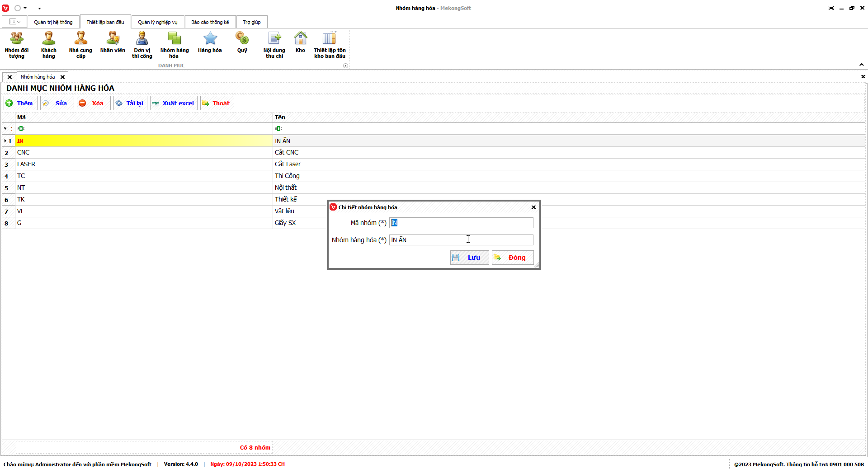The width and height of the screenshot is (868, 469).
Task: Open Khách hàng list
Action: 49,45
